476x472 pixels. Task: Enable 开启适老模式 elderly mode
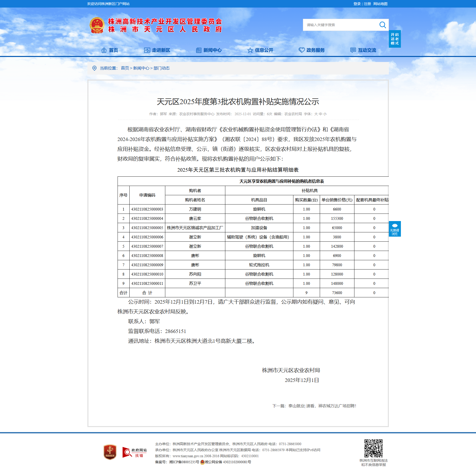pyautogui.click(x=395, y=39)
